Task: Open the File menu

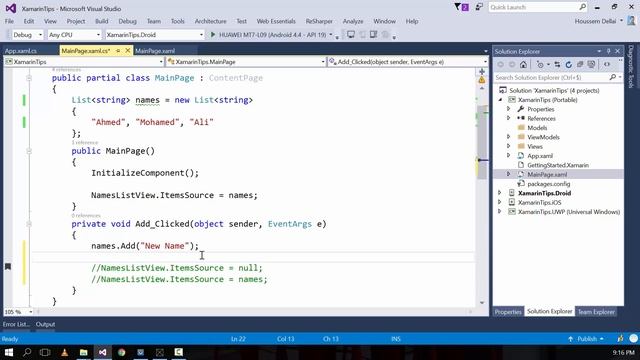Action: coord(9,21)
